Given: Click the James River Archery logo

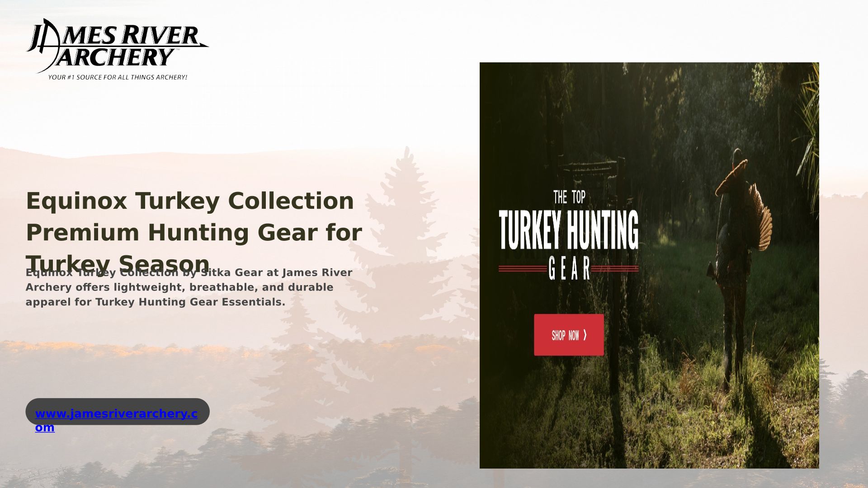Looking at the screenshot, I should [x=117, y=50].
